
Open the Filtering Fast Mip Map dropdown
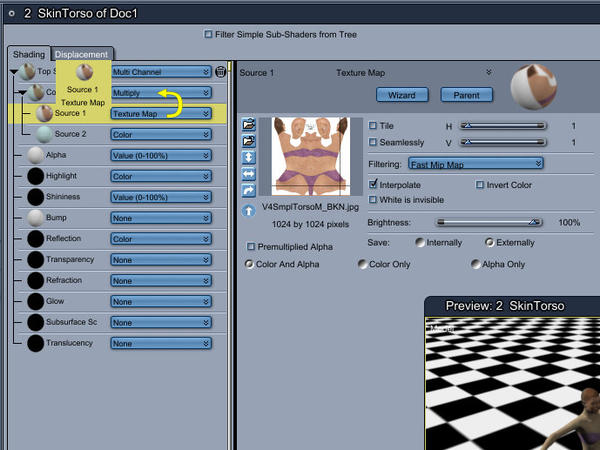[476, 164]
